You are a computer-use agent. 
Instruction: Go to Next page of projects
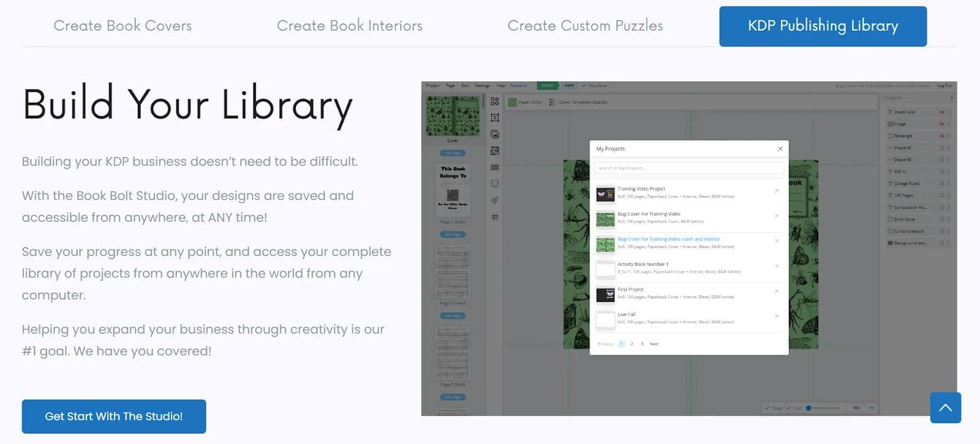click(x=654, y=344)
